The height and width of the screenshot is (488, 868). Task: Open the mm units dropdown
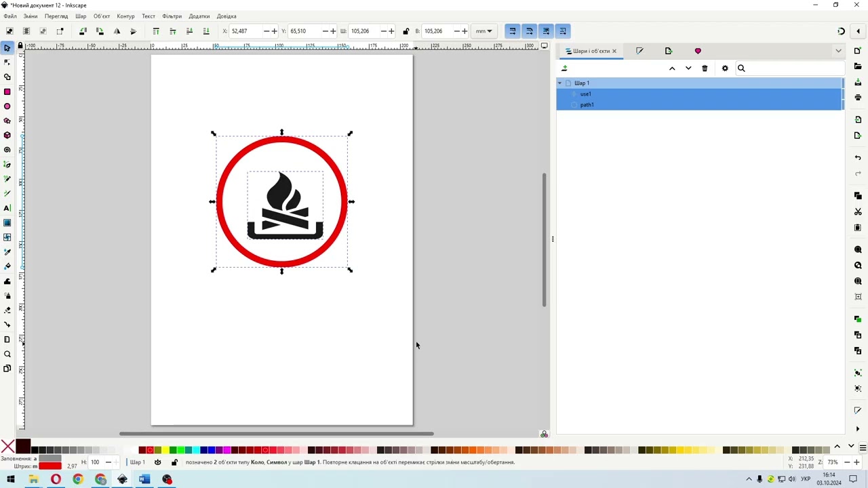[484, 31]
